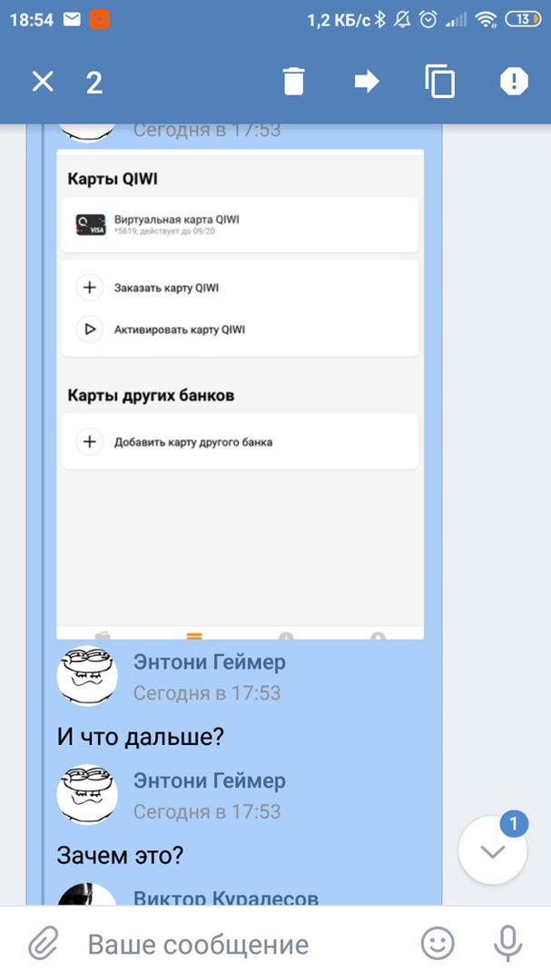Tap the mail notification in status bar
Viewport: 551px width, 980px height.
pos(72,20)
